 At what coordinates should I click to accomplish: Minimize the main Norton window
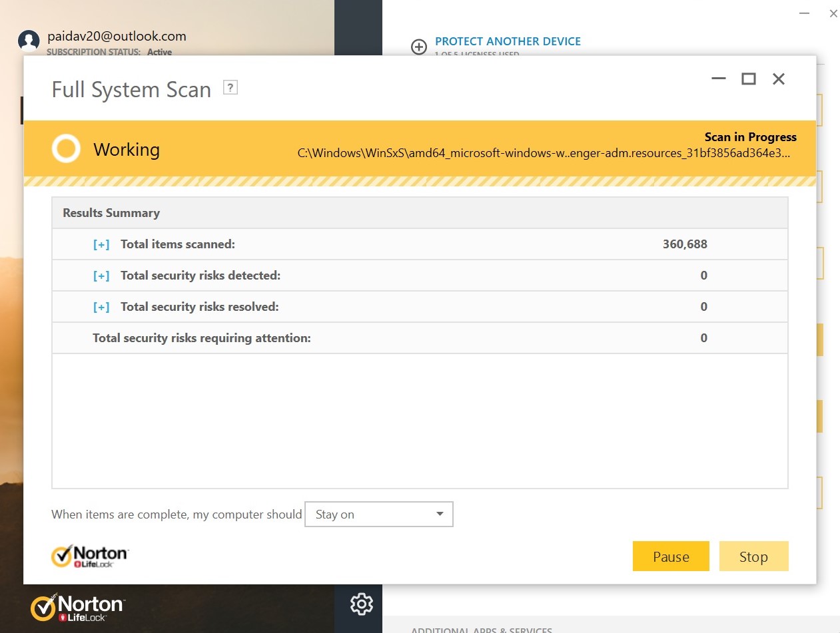[x=805, y=13]
